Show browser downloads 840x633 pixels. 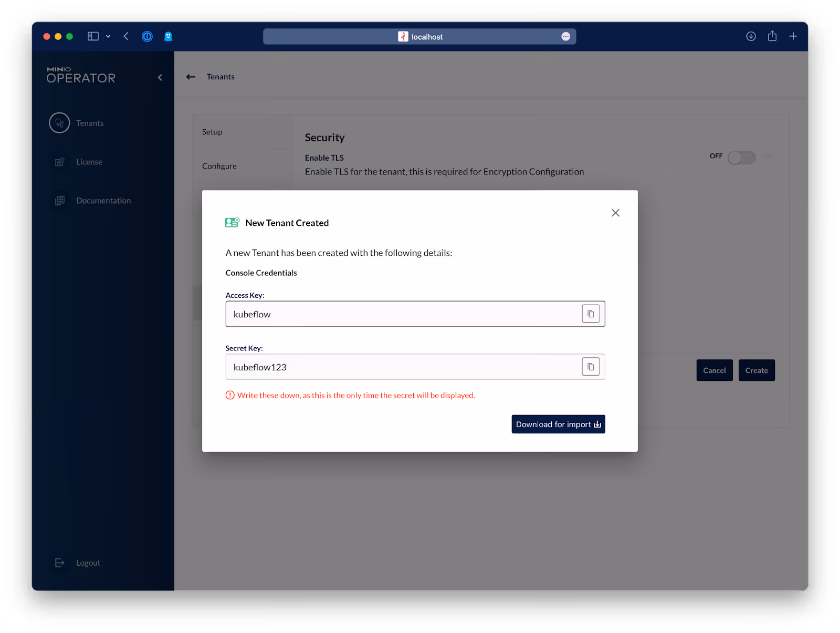(x=751, y=36)
